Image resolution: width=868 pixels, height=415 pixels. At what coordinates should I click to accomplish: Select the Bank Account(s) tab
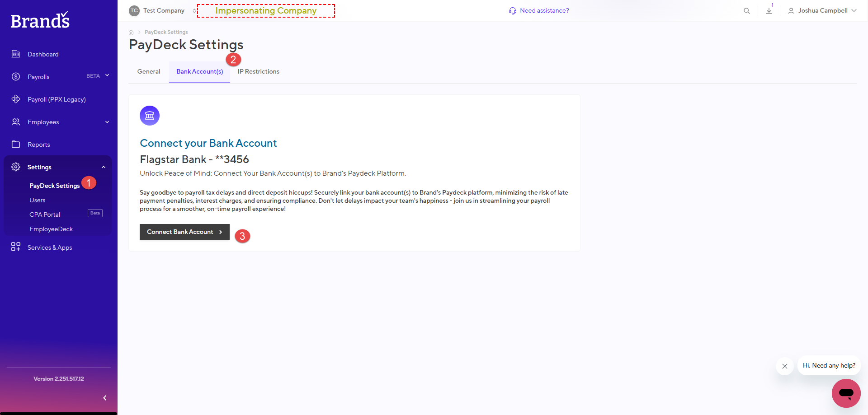click(x=200, y=71)
